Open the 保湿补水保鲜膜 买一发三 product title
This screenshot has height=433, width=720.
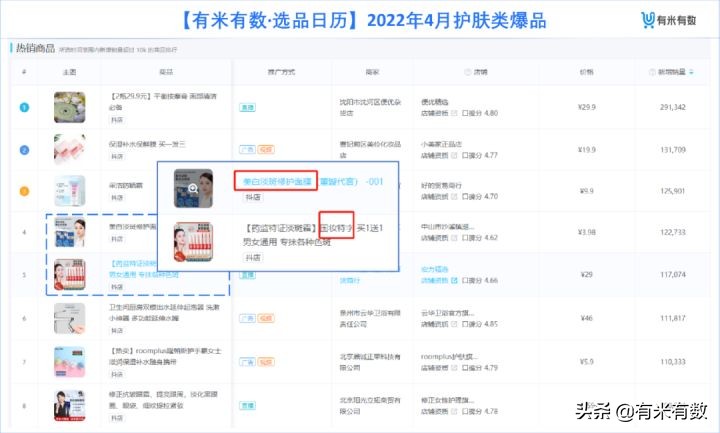(147, 144)
